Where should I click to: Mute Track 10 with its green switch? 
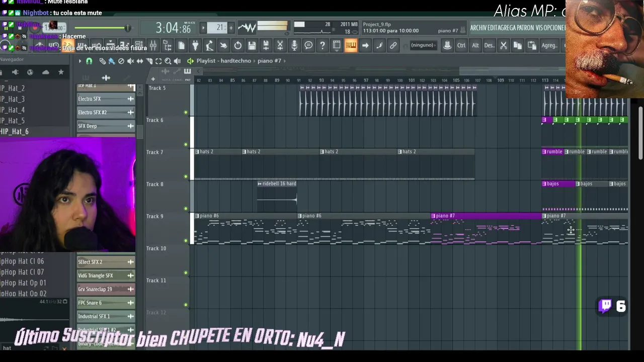186,273
